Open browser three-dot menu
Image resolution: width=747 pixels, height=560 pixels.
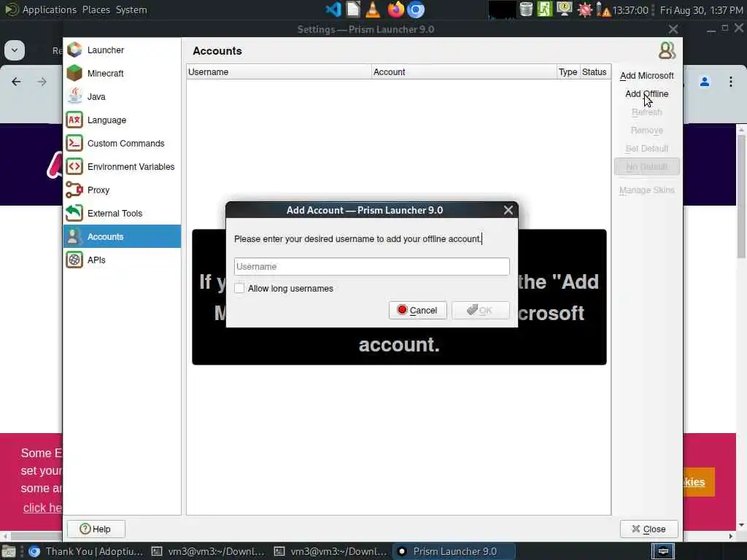(x=731, y=82)
